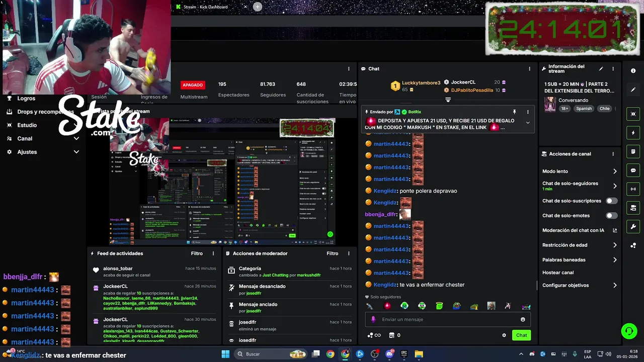Enable Chat de solo-emotes switch
The width and height of the screenshot is (644, 362).
(x=611, y=216)
